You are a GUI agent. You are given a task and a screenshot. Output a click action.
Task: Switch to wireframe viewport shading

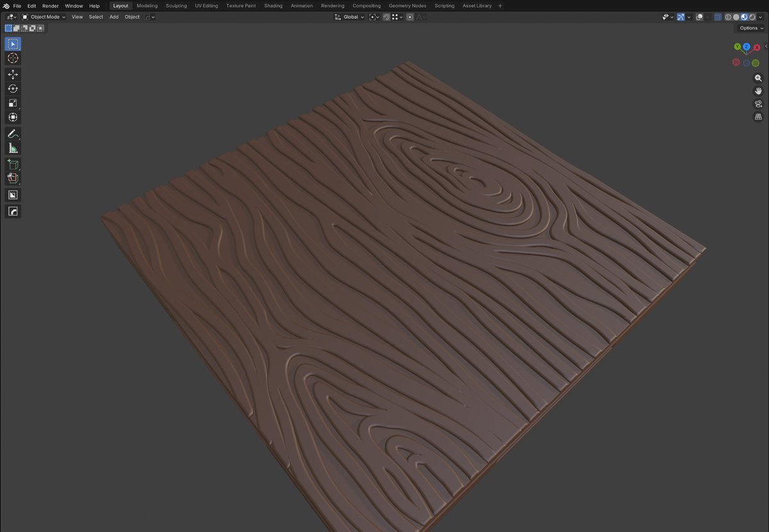tap(728, 17)
